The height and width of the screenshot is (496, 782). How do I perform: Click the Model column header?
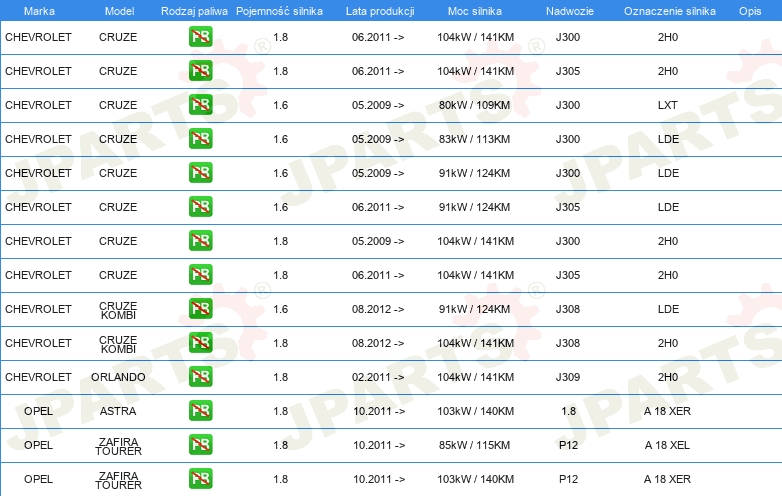(118, 10)
